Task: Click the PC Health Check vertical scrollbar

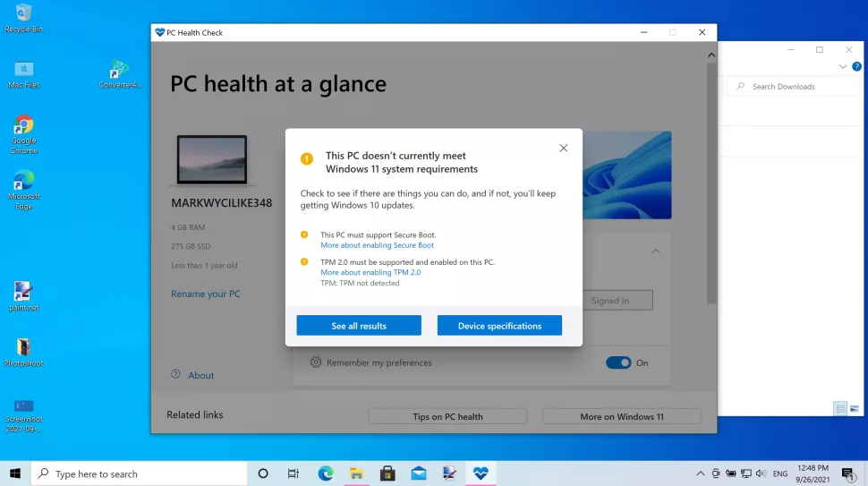Action: click(711, 183)
